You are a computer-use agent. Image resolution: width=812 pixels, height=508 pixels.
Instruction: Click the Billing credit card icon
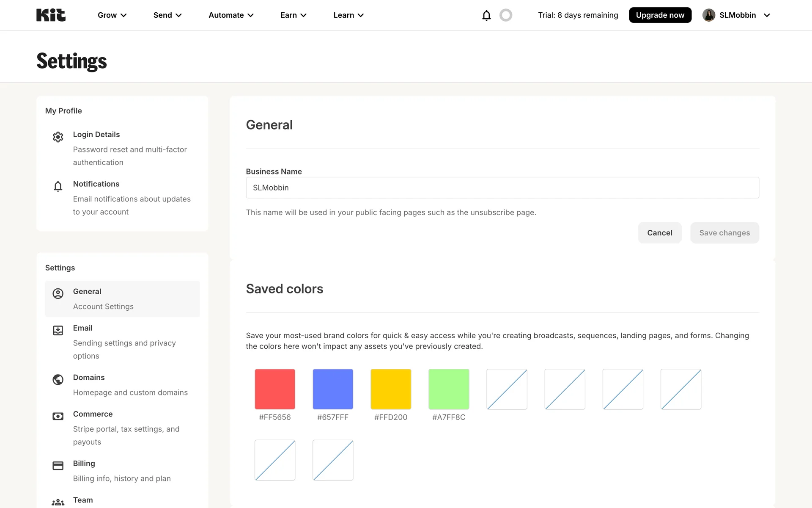58,466
